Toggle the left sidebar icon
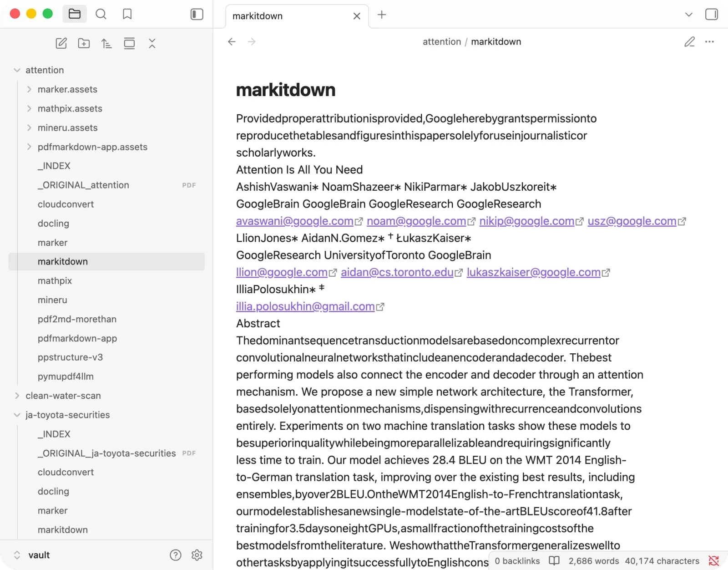728x570 pixels. point(197,14)
